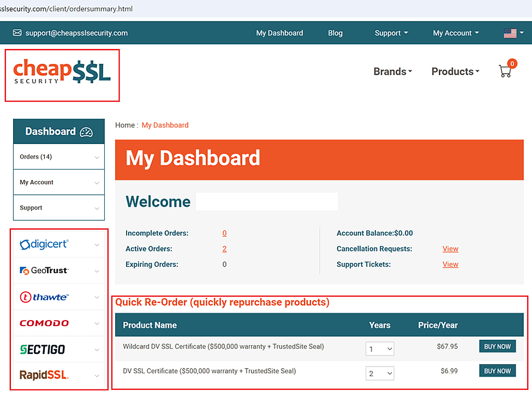Click the GeoTrust brand logo

[x=44, y=270]
